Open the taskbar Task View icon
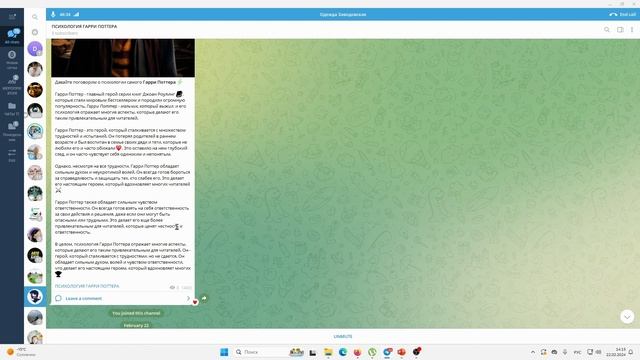Image resolution: width=640 pixels, height=360 pixels. click(313, 352)
